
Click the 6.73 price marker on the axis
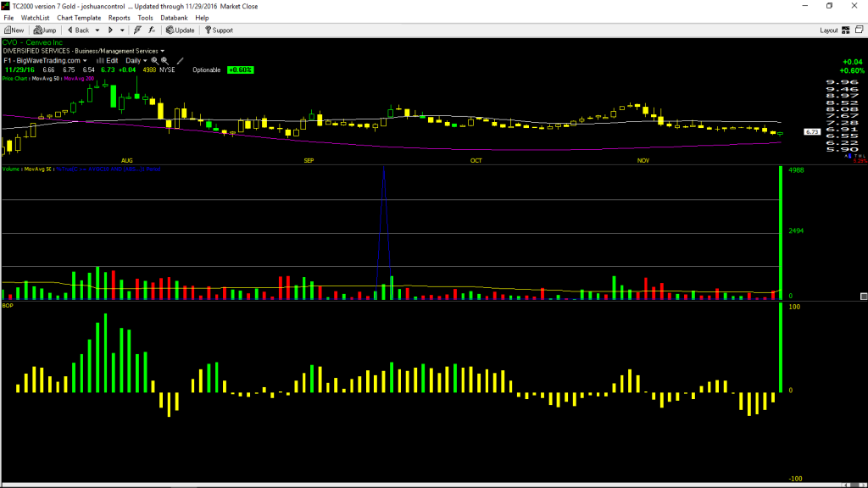click(812, 131)
